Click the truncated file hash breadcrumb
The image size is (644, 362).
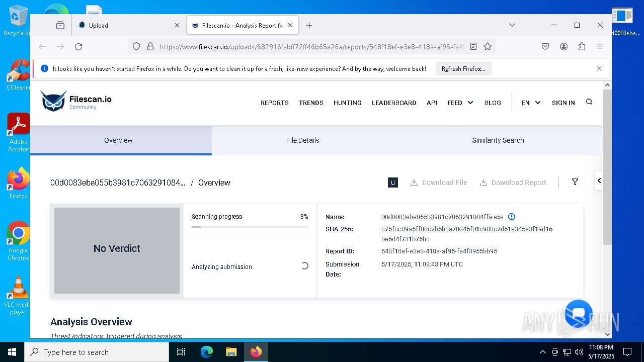[x=118, y=183]
